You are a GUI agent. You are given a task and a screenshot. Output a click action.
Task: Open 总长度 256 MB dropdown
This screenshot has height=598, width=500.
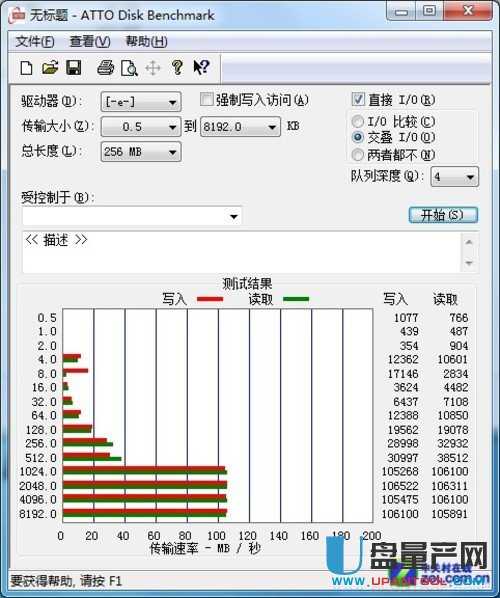(141, 152)
